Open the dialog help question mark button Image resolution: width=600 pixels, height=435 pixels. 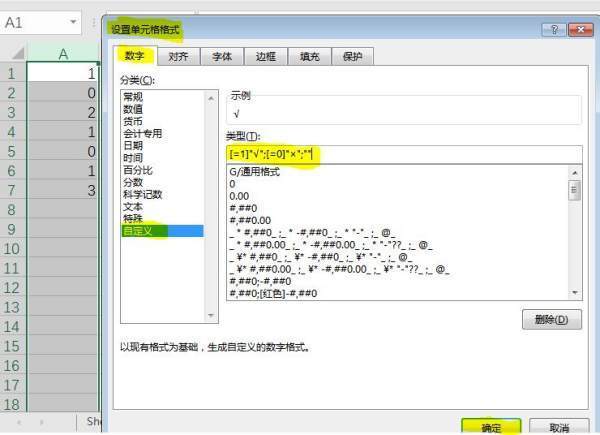554,29
